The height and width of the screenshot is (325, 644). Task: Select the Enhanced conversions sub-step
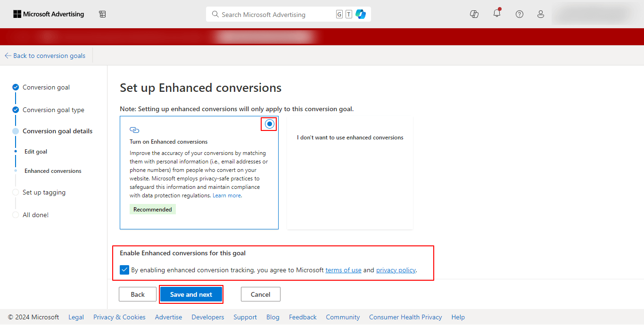[x=53, y=171]
